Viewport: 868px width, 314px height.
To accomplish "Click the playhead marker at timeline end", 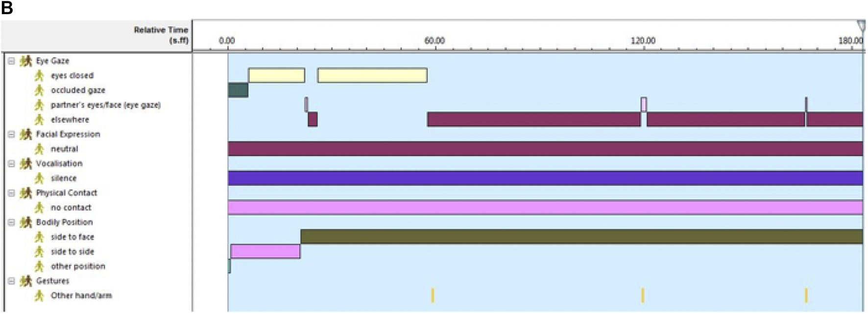I will pos(861,25).
